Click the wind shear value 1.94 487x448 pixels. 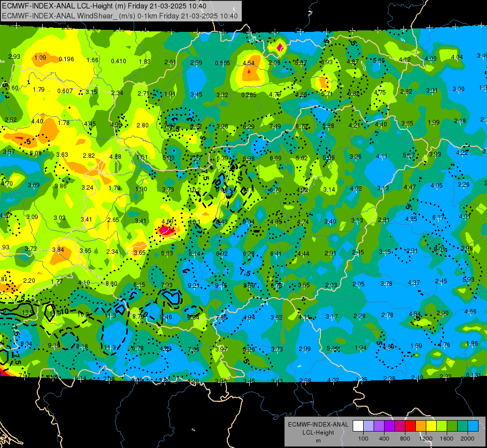tap(361, 348)
